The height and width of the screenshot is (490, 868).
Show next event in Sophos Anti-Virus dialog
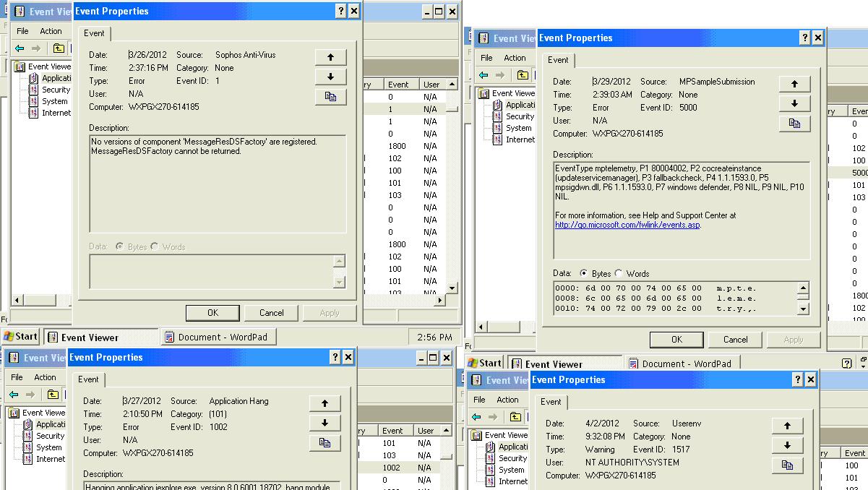pyautogui.click(x=331, y=77)
